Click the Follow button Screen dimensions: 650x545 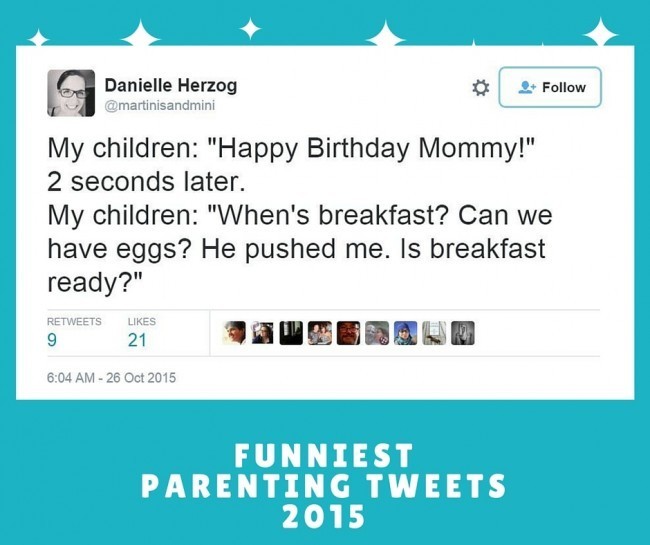pos(550,87)
